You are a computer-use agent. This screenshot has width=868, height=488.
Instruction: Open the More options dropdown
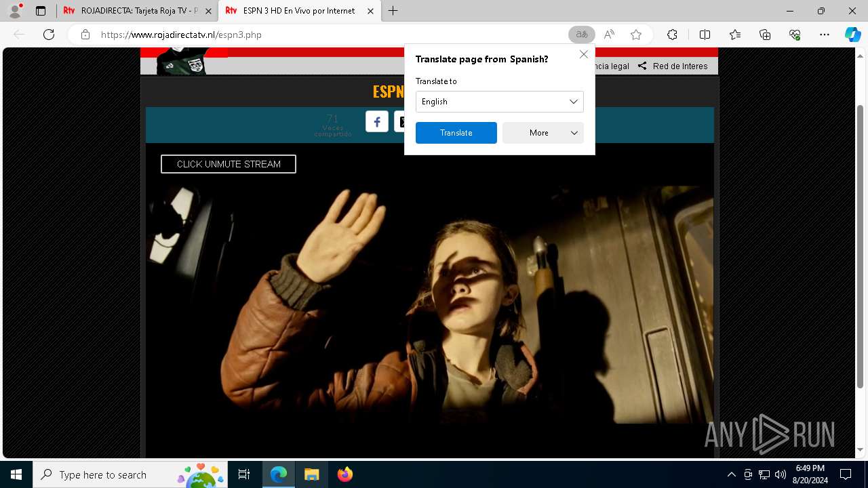(x=543, y=133)
